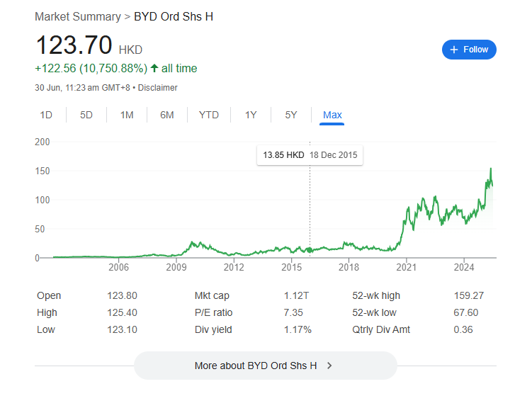Click the 52-wk high value 159.27
This screenshot has width=532, height=396.
pyautogui.click(x=469, y=295)
